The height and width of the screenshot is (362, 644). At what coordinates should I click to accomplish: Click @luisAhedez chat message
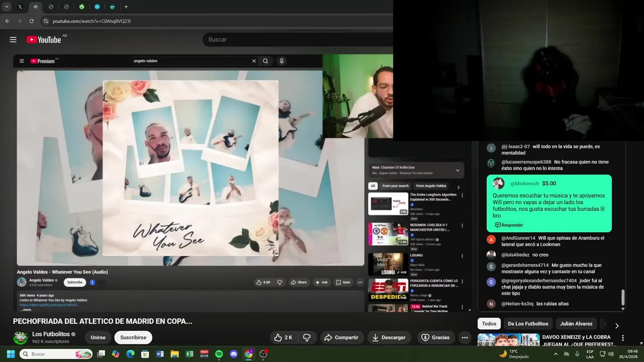click(540, 255)
